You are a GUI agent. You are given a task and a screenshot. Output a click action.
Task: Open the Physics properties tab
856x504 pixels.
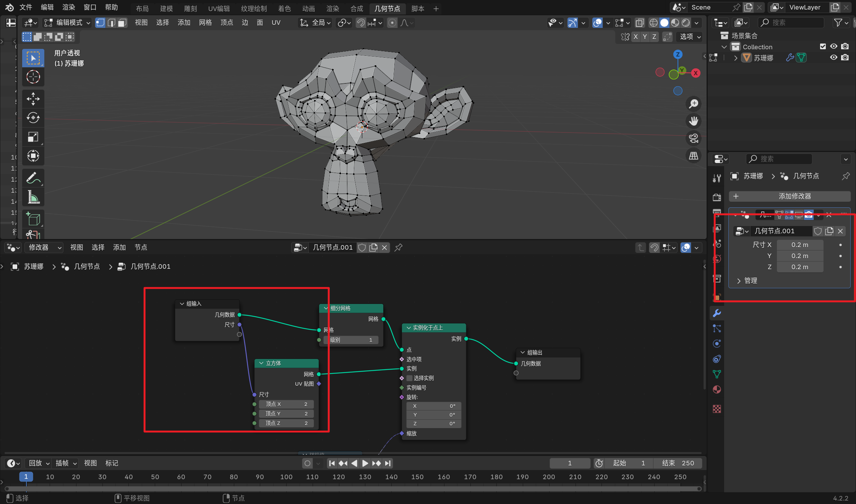[x=717, y=344]
